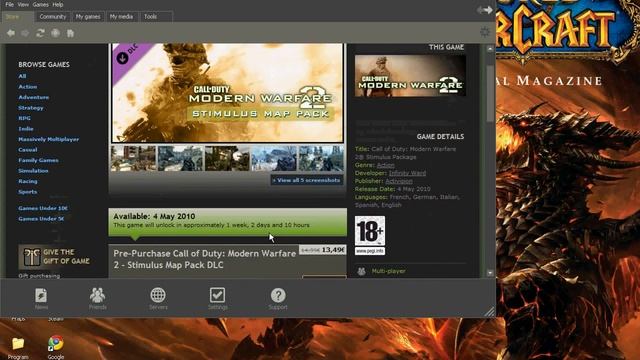This screenshot has height=360, width=640.
Task: Open the Modern Warfare 2 base game thumbnail
Action: [x=410, y=76]
